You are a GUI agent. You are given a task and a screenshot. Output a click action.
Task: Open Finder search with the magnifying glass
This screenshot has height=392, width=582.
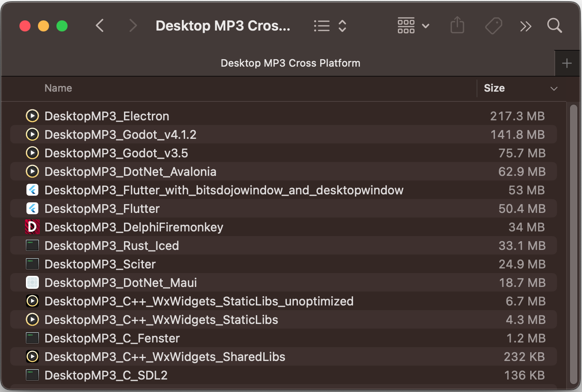(x=554, y=26)
